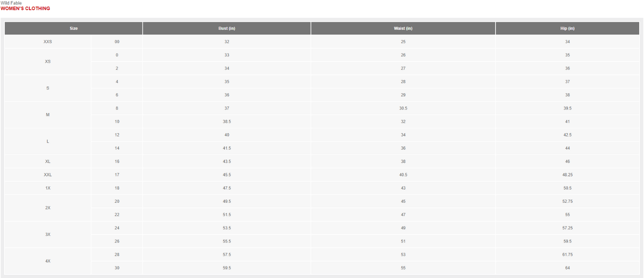The width and height of the screenshot is (644, 278).
Task: Select the XS size label cell
Action: pos(48,61)
